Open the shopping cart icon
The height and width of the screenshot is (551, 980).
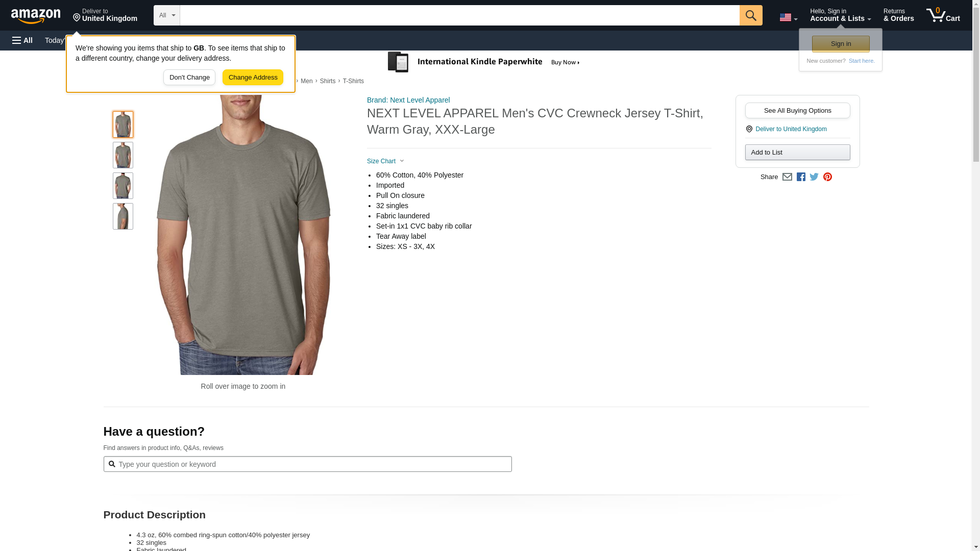click(942, 15)
